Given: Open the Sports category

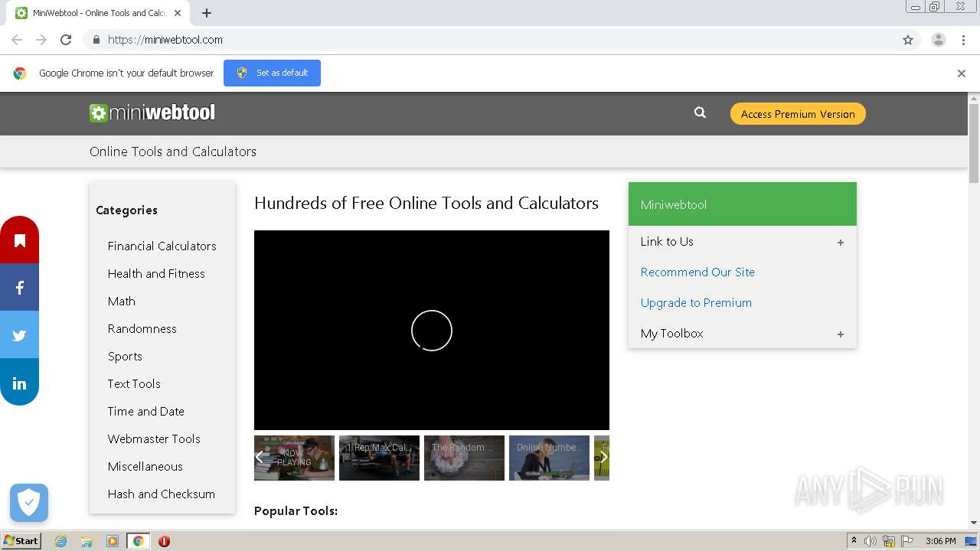Looking at the screenshot, I should pyautogui.click(x=125, y=357).
